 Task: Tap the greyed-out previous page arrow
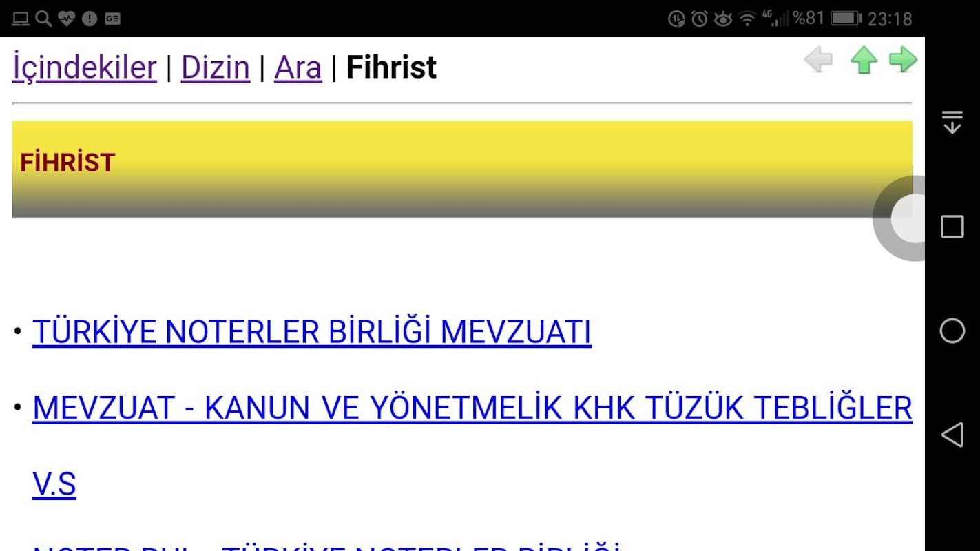coord(818,60)
